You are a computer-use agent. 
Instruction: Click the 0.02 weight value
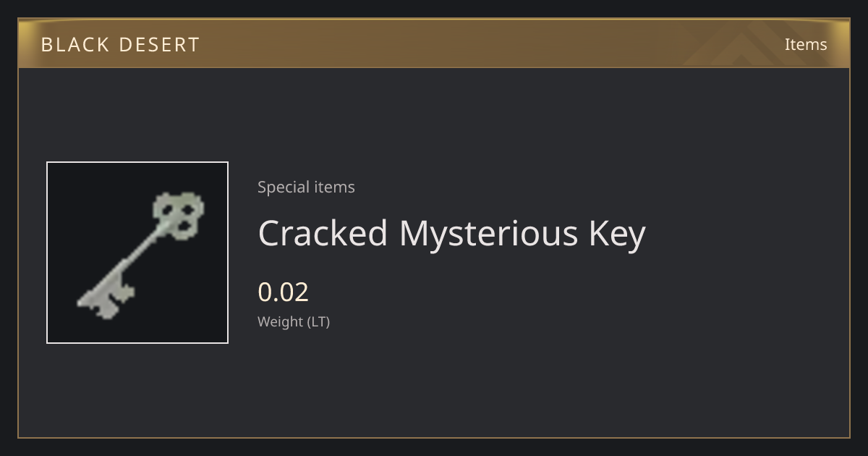tap(283, 292)
